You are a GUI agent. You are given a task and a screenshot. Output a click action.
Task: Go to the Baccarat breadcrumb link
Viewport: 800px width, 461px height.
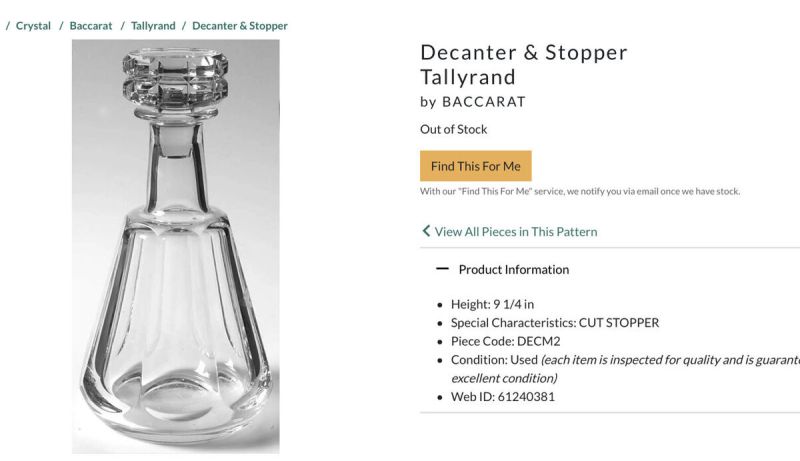coord(91,26)
